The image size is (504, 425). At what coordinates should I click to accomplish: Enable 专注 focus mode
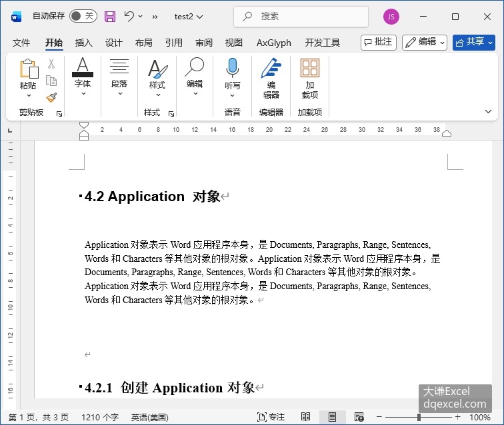point(271,417)
